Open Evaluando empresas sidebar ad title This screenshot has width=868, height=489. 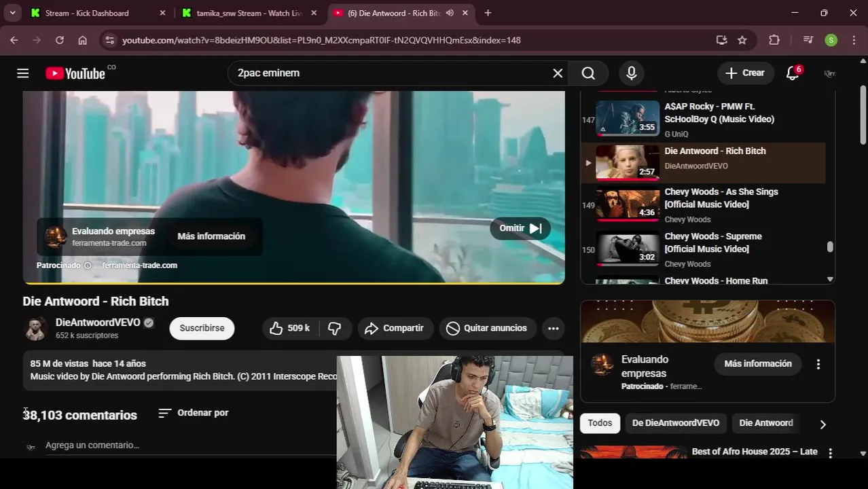pos(645,366)
